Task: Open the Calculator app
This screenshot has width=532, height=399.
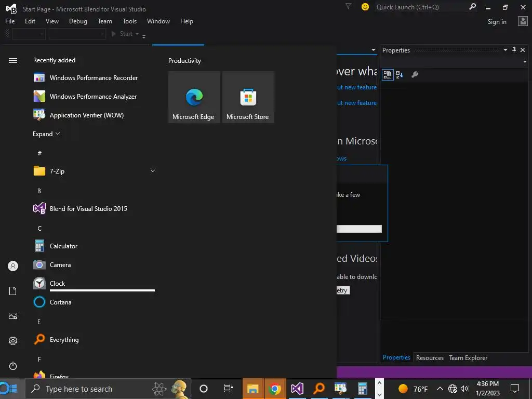Action: (x=94, y=246)
